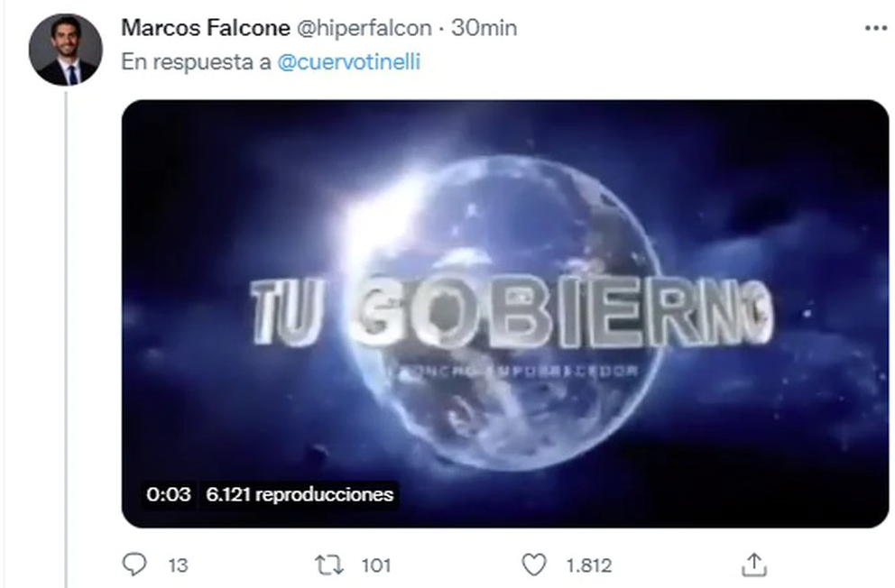The width and height of the screenshot is (895, 588).
Task: Open the share upload icon
Action: (x=753, y=565)
